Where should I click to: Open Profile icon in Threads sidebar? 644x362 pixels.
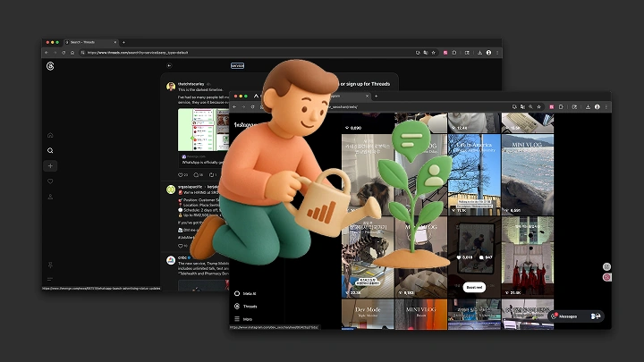pos(50,197)
